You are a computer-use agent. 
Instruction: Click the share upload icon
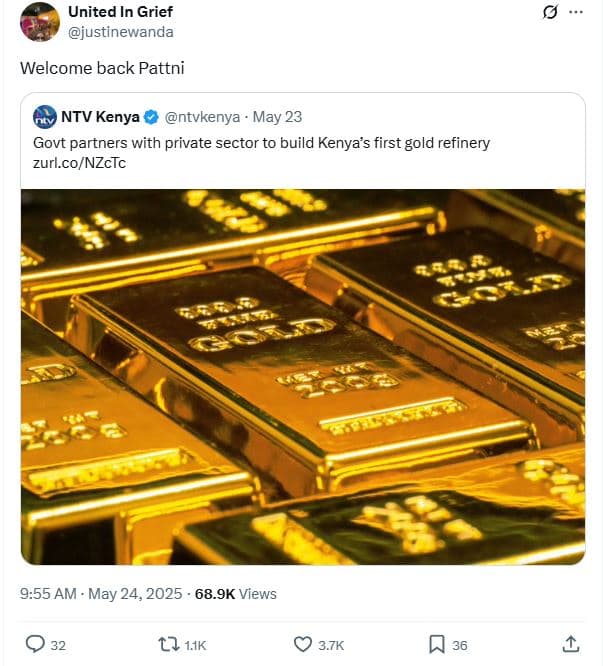[x=571, y=644]
